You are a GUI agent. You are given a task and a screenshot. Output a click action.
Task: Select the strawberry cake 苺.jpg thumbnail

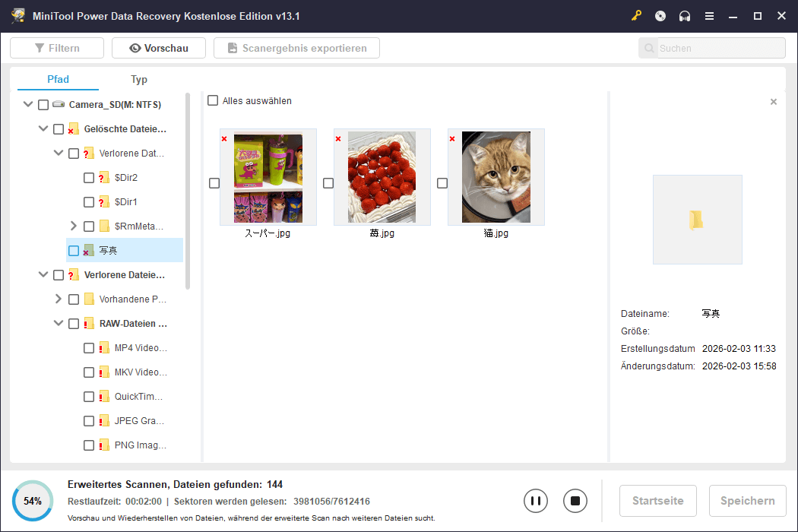(x=382, y=177)
